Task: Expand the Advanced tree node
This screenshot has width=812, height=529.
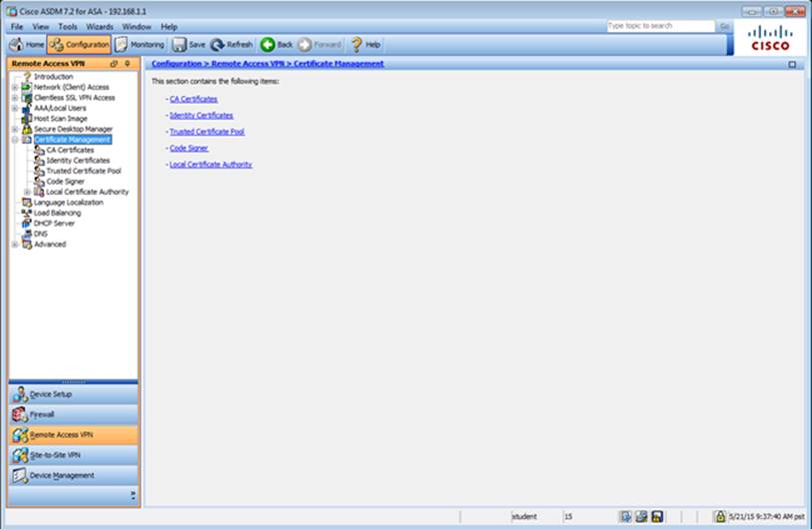Action: click(14, 245)
